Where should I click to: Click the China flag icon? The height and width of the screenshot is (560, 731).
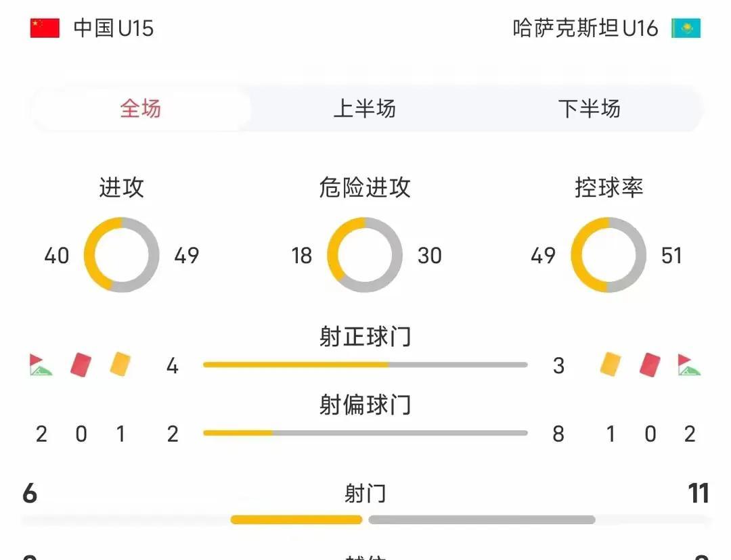45,28
